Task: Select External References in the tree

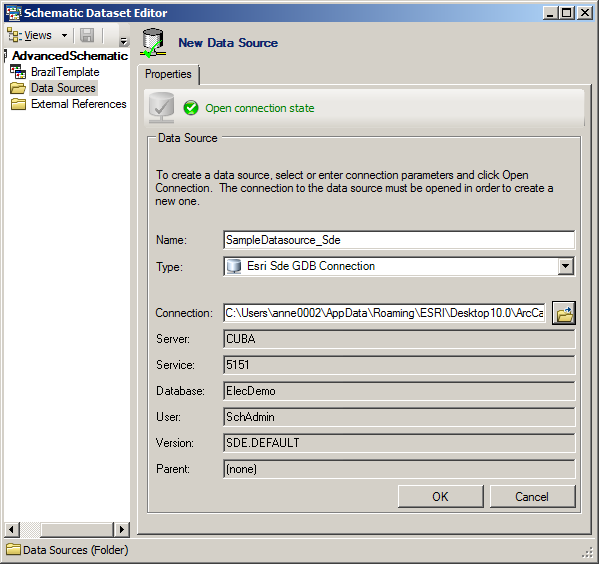Action: [79, 104]
